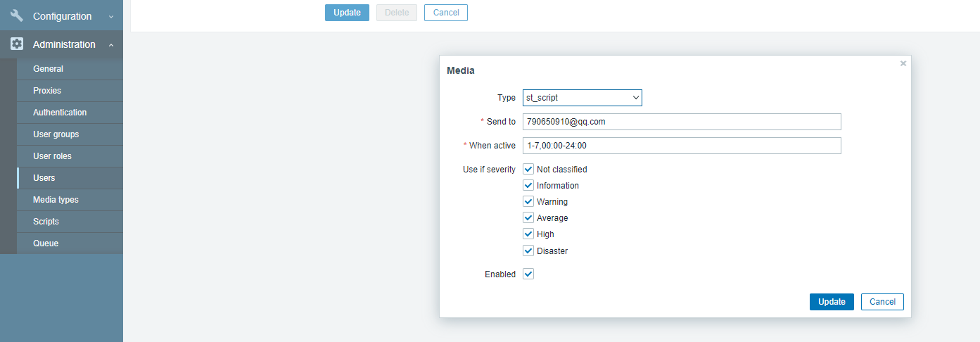The width and height of the screenshot is (980, 342).
Task: Select Scripts from Administration menu
Action: click(46, 222)
